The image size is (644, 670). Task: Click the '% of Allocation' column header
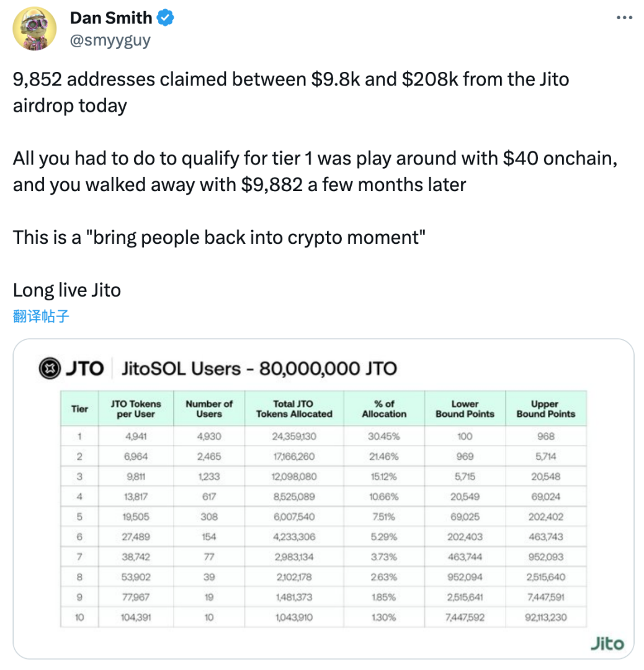tap(384, 409)
